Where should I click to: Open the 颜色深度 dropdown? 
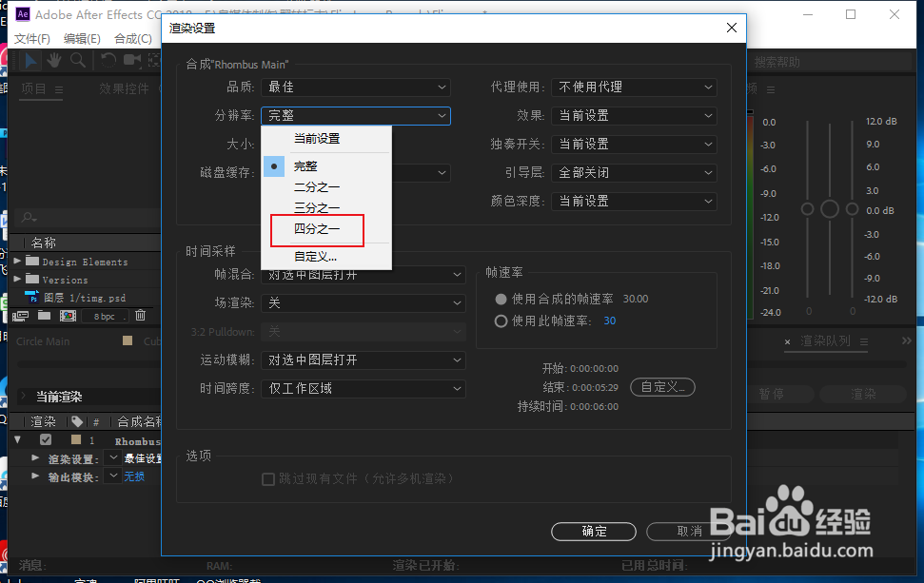[x=634, y=202]
